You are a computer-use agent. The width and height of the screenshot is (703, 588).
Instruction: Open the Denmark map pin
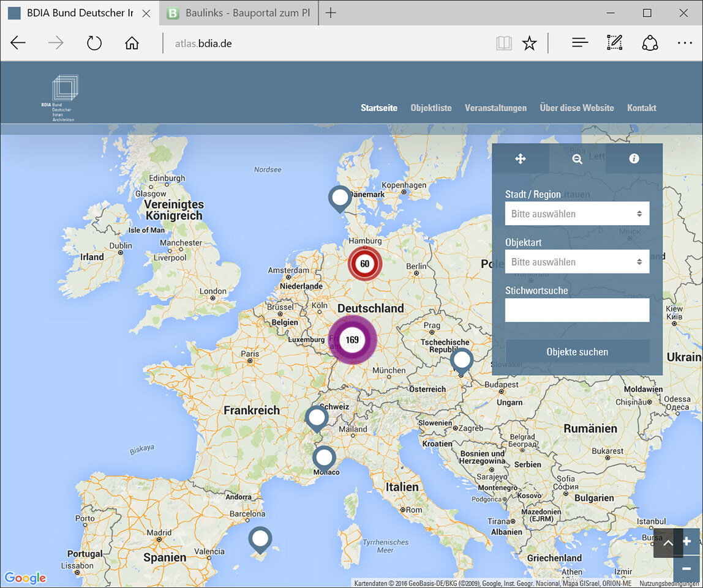coord(340,198)
